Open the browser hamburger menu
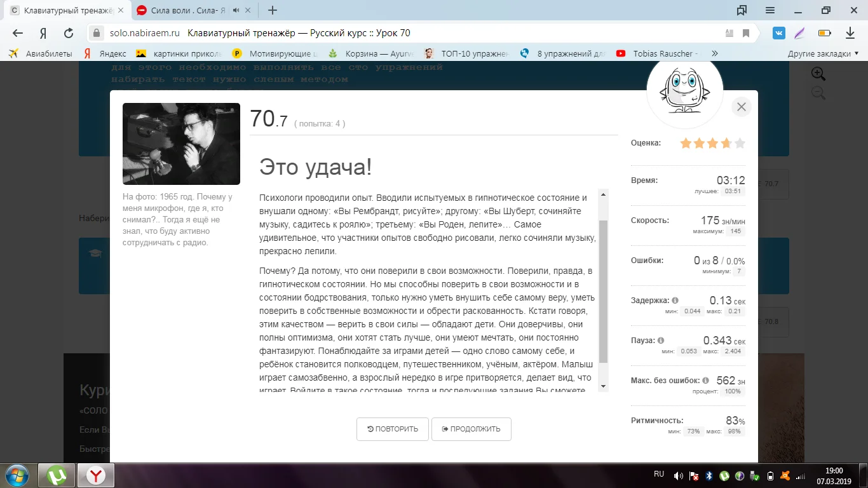This screenshot has height=488, width=868. pyautogui.click(x=770, y=10)
